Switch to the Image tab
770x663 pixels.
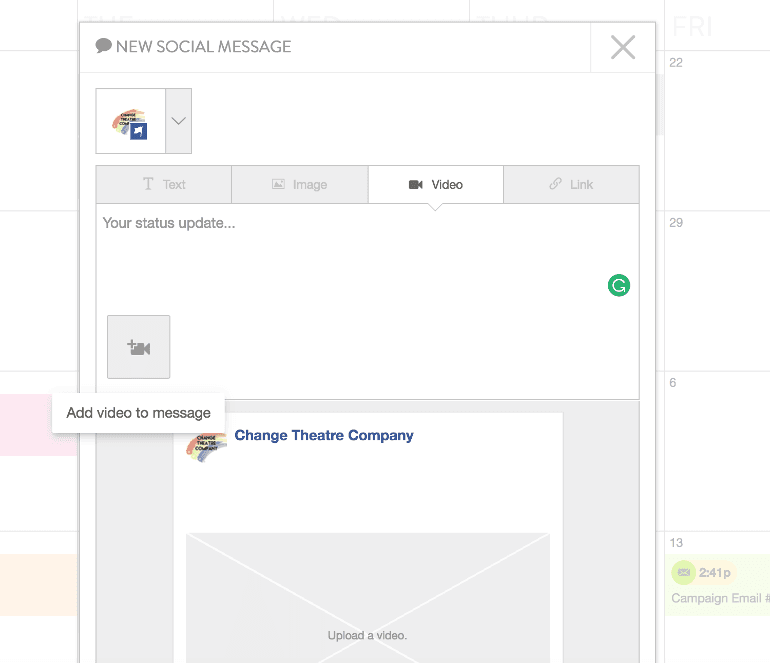(x=300, y=184)
